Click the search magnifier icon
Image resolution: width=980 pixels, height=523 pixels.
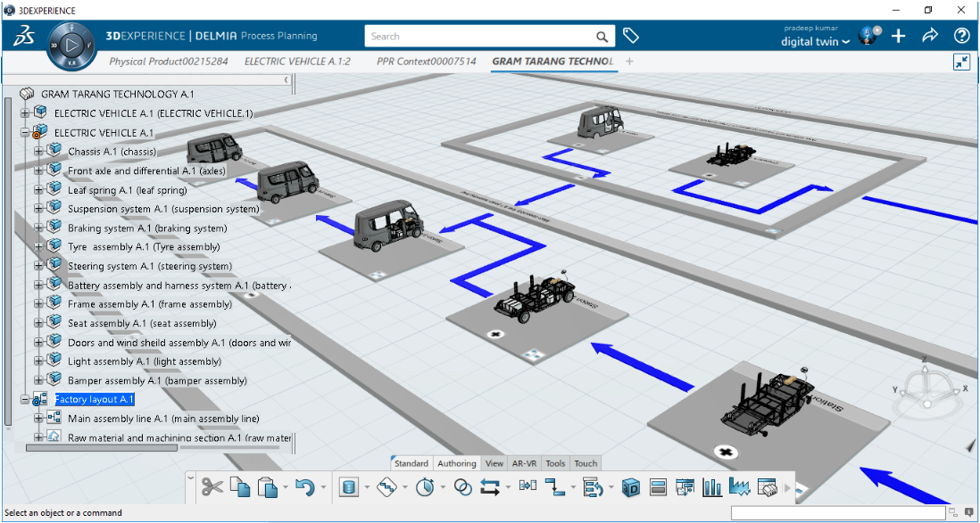coord(602,37)
